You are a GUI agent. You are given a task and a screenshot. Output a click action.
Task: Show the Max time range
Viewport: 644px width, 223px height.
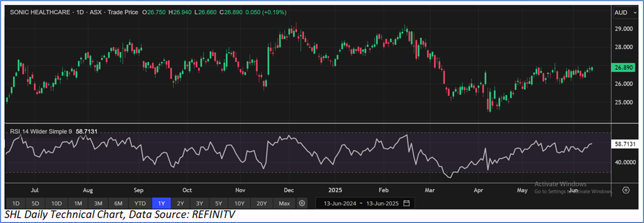point(284,203)
